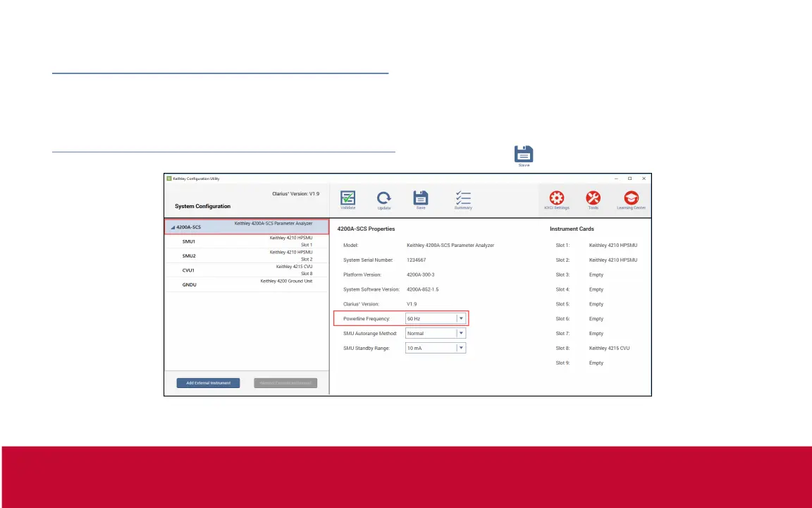This screenshot has width=812, height=508.
Task: Click the Validate toolbar icon
Action: coord(347,200)
